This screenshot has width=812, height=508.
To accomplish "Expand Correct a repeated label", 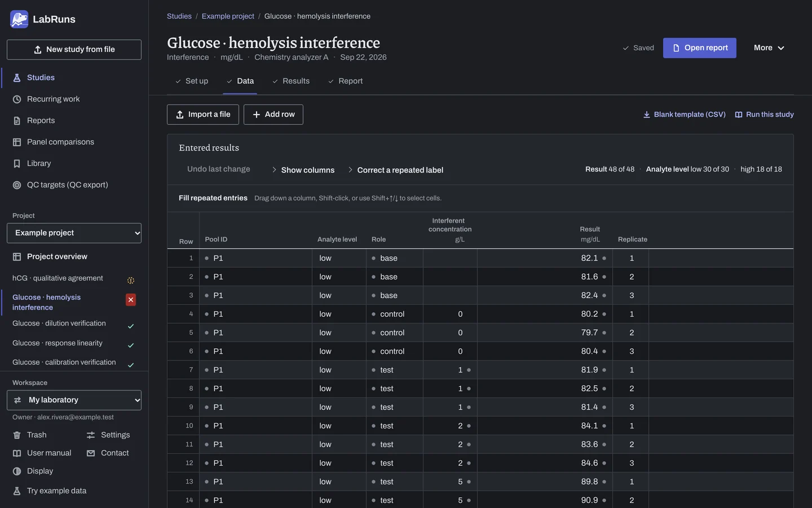I will coord(395,170).
